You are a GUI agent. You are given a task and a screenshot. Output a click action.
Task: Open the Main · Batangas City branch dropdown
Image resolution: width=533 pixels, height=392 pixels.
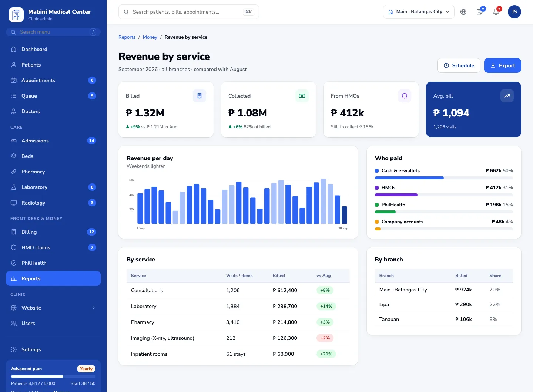[x=419, y=12]
